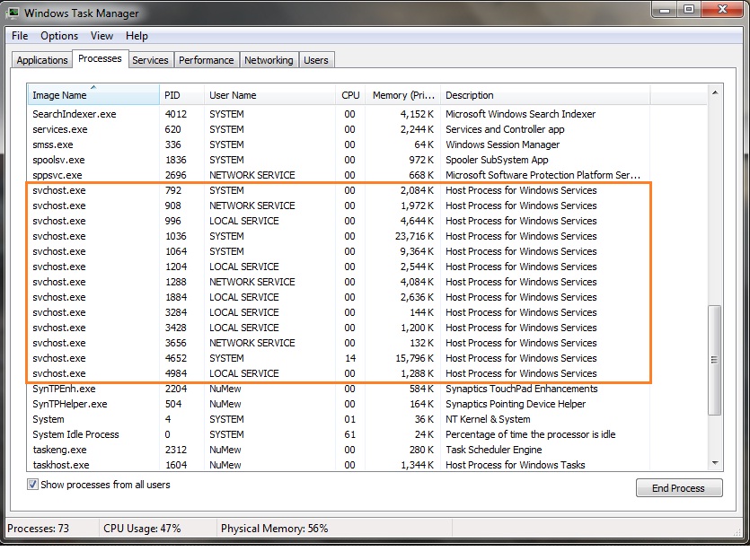Select svchost.exe with PID 4984
Screen dimensions: 750x560
339,374
